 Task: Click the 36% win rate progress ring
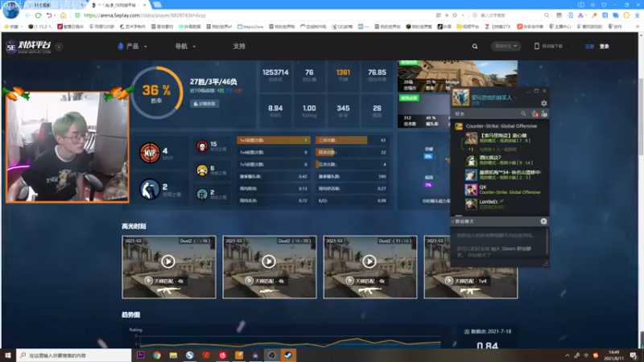point(156,93)
